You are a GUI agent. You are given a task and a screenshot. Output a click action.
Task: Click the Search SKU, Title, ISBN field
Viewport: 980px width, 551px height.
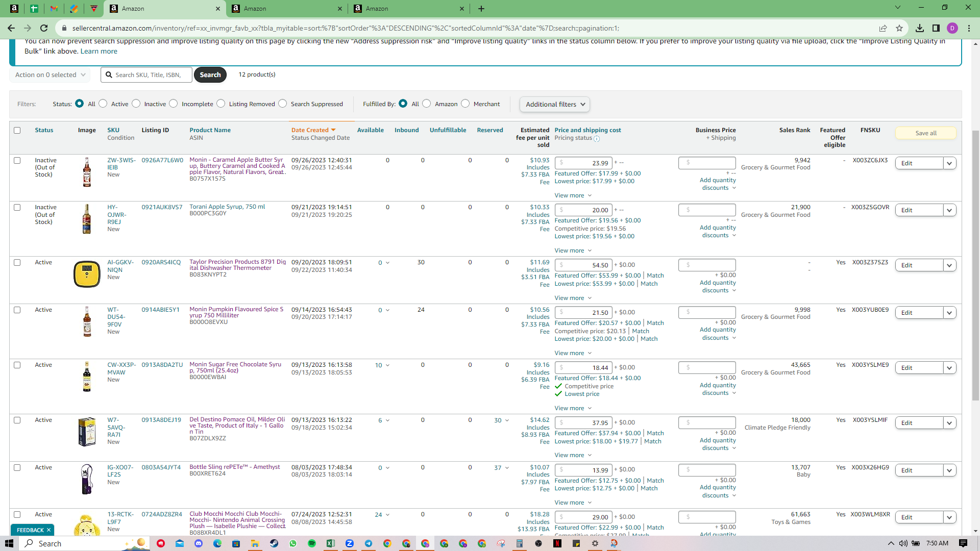pyautogui.click(x=146, y=74)
